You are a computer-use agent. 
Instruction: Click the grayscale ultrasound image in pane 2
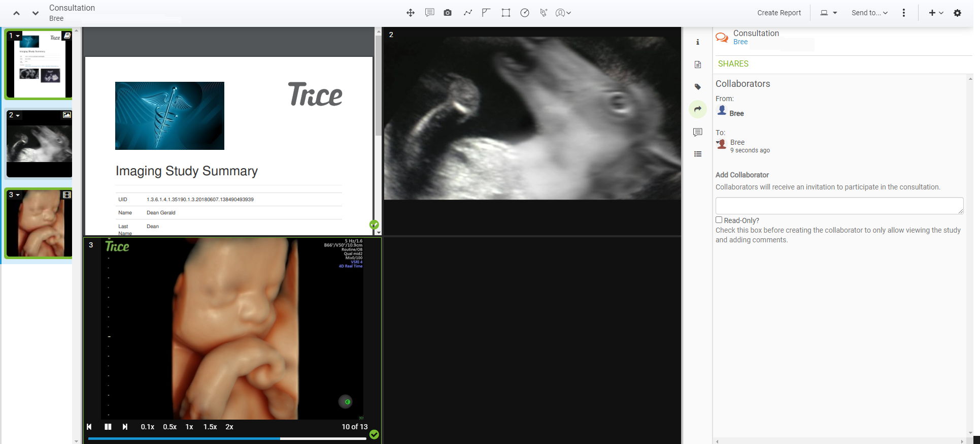(532, 118)
